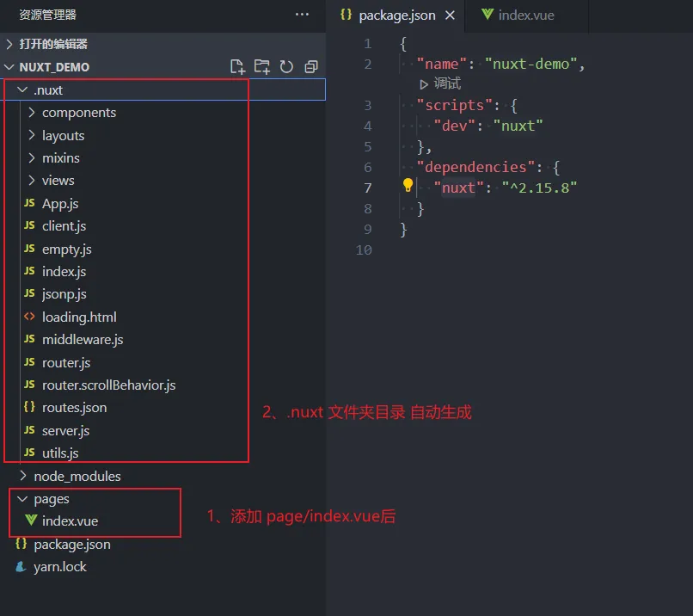Click the New Folder icon in explorer header

click(262, 67)
